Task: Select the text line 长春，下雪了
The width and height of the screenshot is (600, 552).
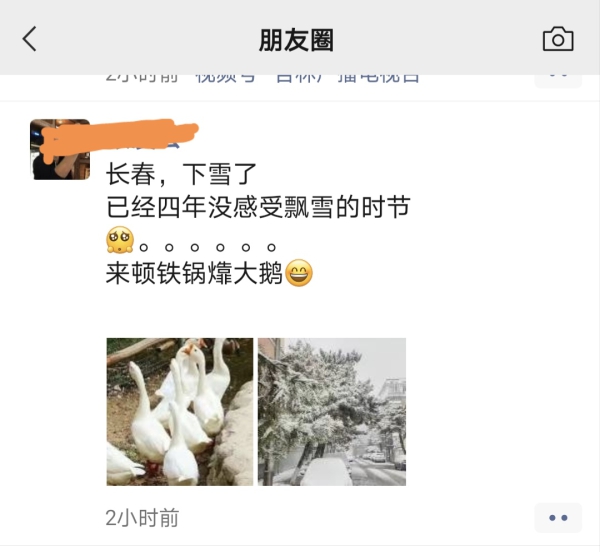Action: point(181,174)
